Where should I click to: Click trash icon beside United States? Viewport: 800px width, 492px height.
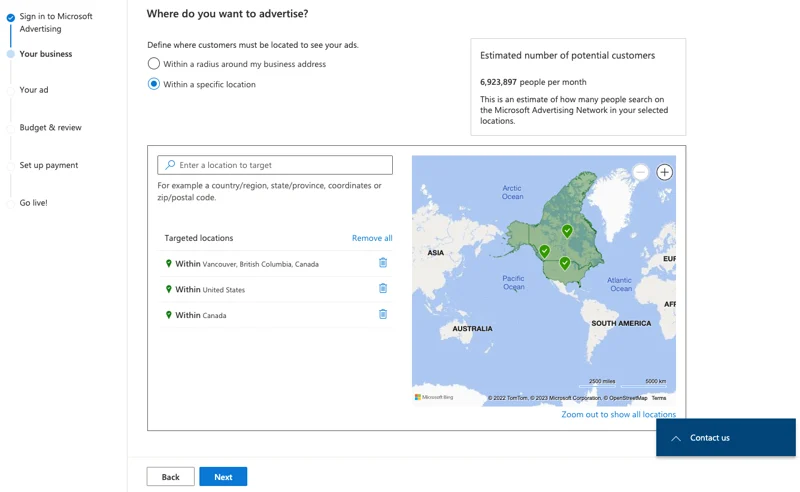(x=382, y=289)
